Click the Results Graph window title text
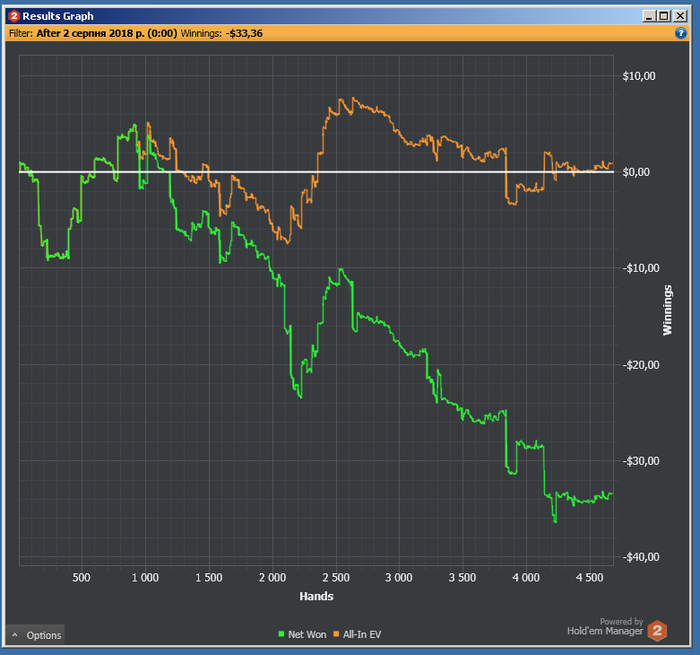The height and width of the screenshot is (655, 700). [x=58, y=16]
